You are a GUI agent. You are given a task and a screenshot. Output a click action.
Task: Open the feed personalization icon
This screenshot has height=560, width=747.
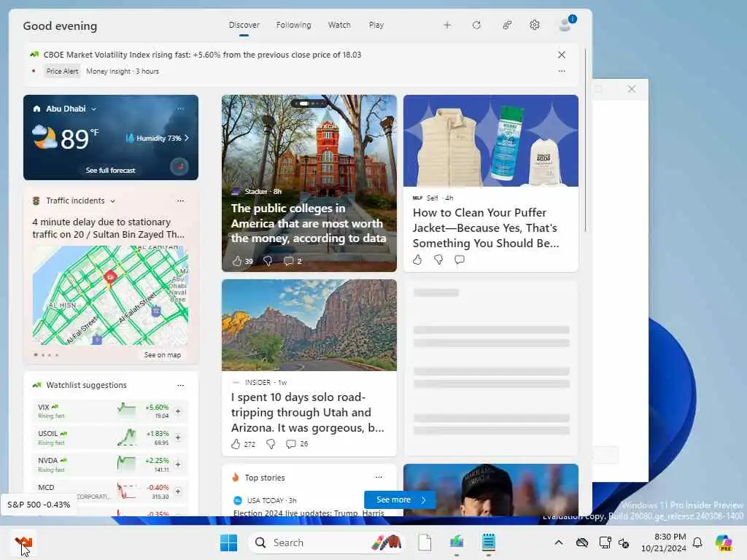point(507,26)
